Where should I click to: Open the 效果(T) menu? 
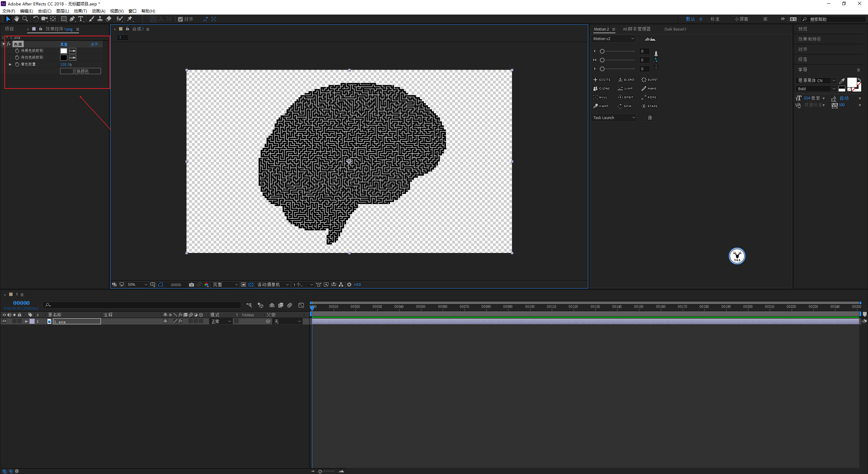(x=80, y=11)
